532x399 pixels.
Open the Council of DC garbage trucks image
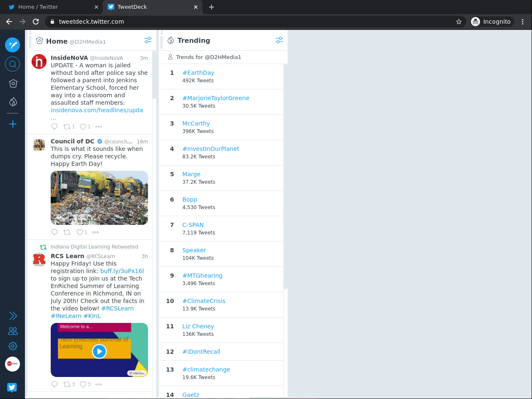tap(99, 198)
